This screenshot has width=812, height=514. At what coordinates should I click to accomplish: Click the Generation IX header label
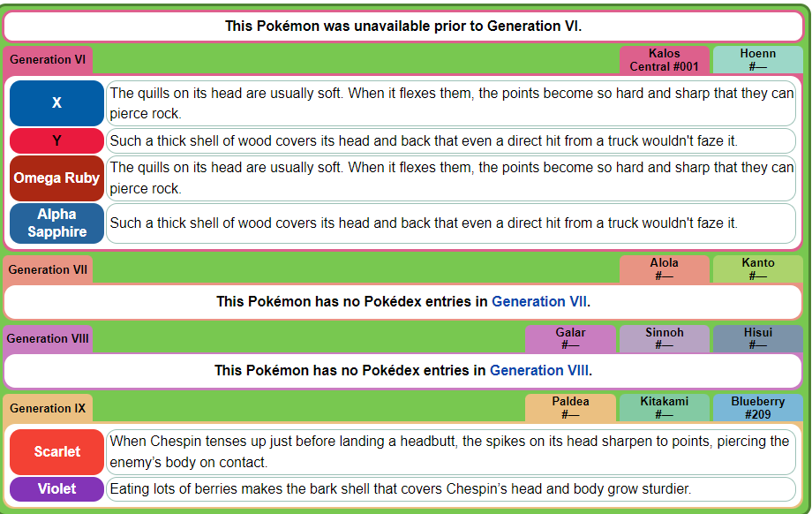pos(48,408)
